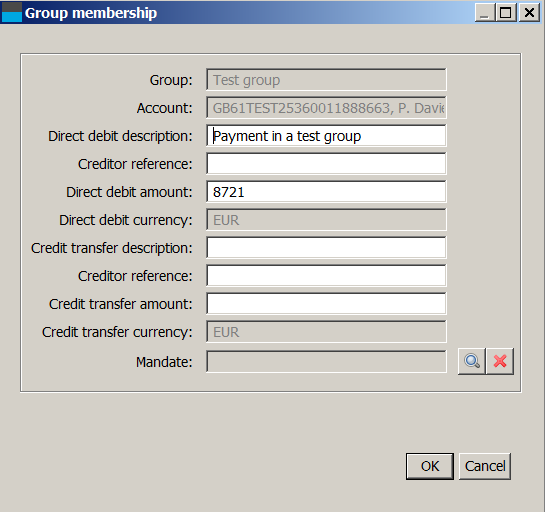This screenshot has height=512, width=545.
Task: Open mandate search with magnifier icon
Action: 472,361
